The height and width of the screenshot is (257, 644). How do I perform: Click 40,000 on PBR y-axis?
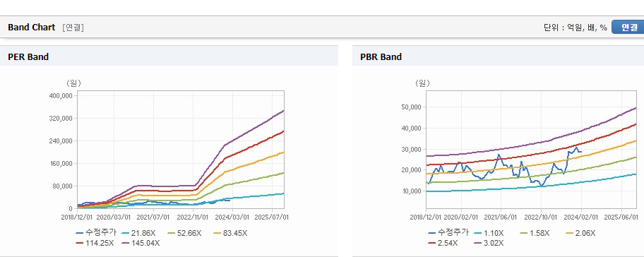click(412, 128)
